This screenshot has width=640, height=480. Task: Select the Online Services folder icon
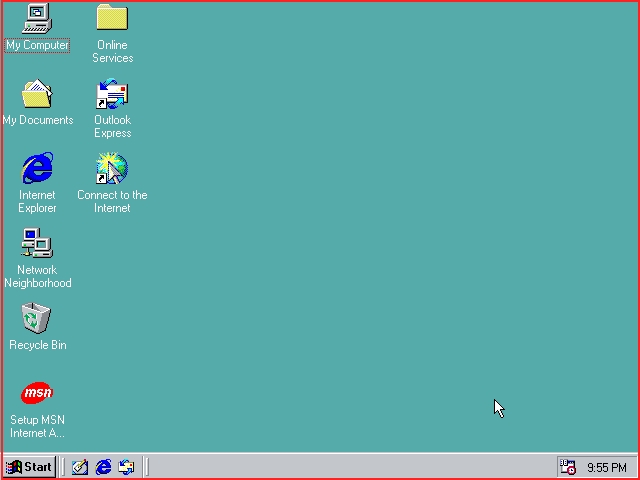pos(112,18)
